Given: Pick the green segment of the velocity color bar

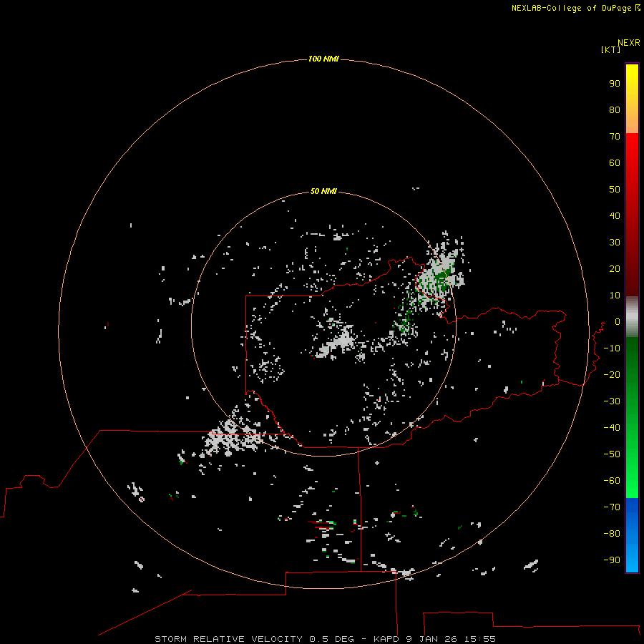Looking at the screenshot, I should pos(632,417).
